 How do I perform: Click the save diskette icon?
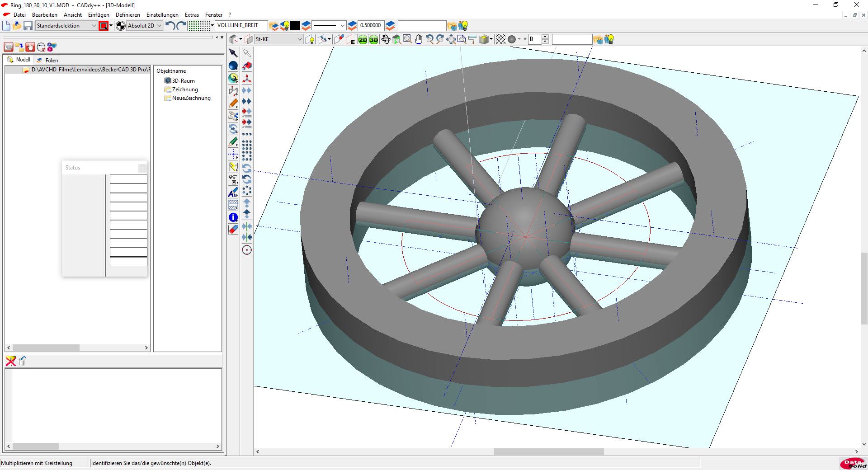[x=28, y=26]
